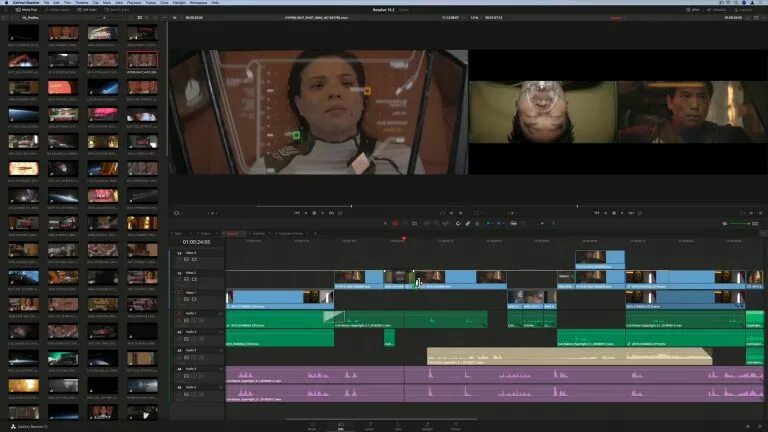Toggle loop playback in the source viewer
768x432 pixels.
point(340,213)
